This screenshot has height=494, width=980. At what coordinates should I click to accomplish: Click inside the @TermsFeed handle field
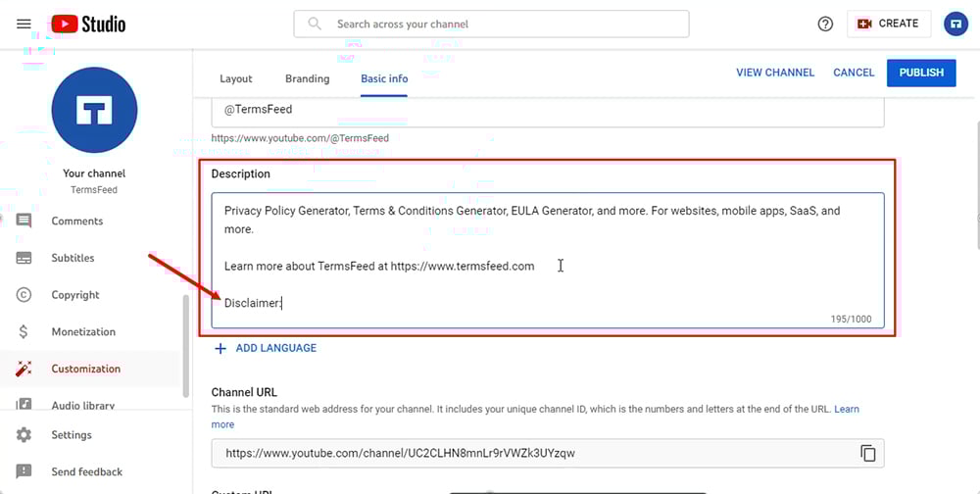coord(548,112)
